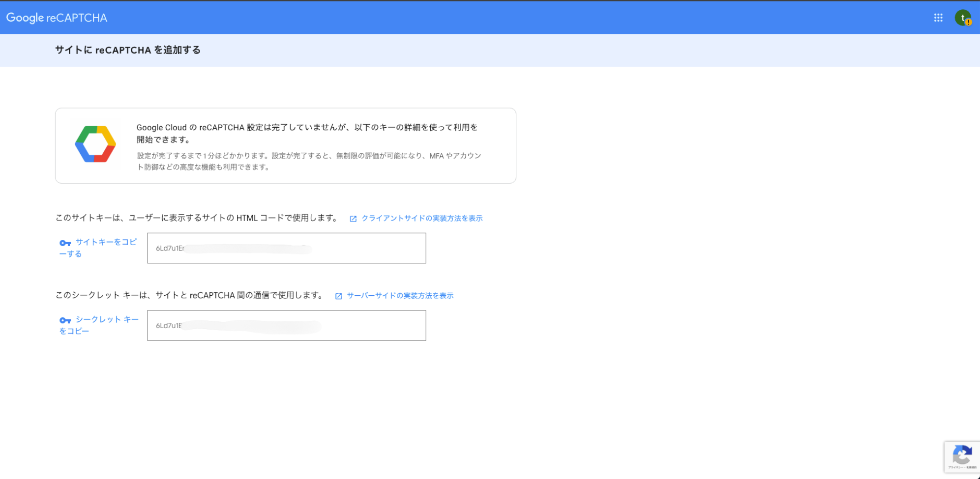
Task: Click external-link icon before サーバーサイド link
Action: [338, 296]
